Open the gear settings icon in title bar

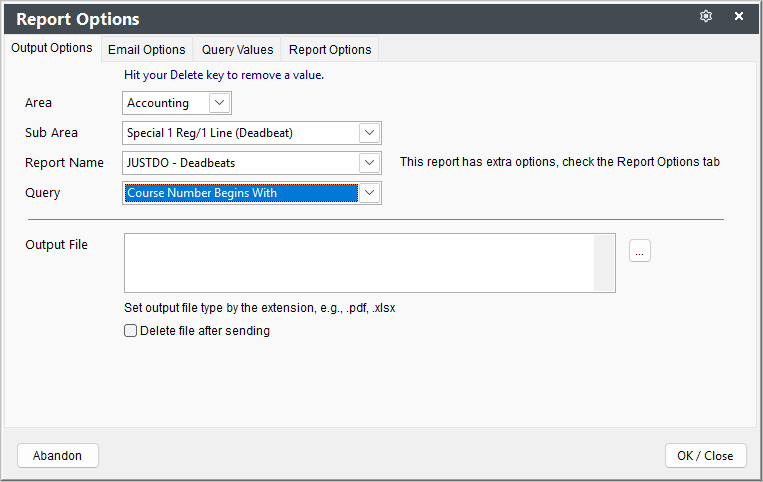coord(706,16)
